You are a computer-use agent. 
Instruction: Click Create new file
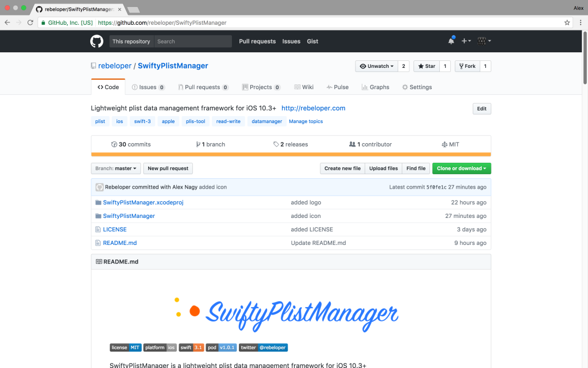342,168
